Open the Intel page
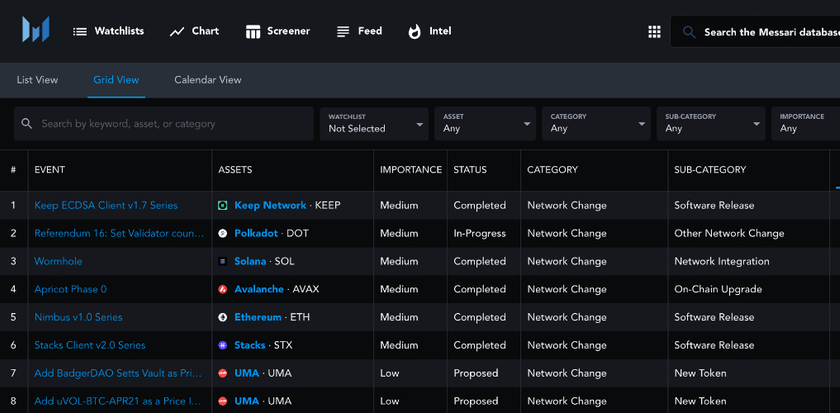The width and height of the screenshot is (840, 413). 430,31
